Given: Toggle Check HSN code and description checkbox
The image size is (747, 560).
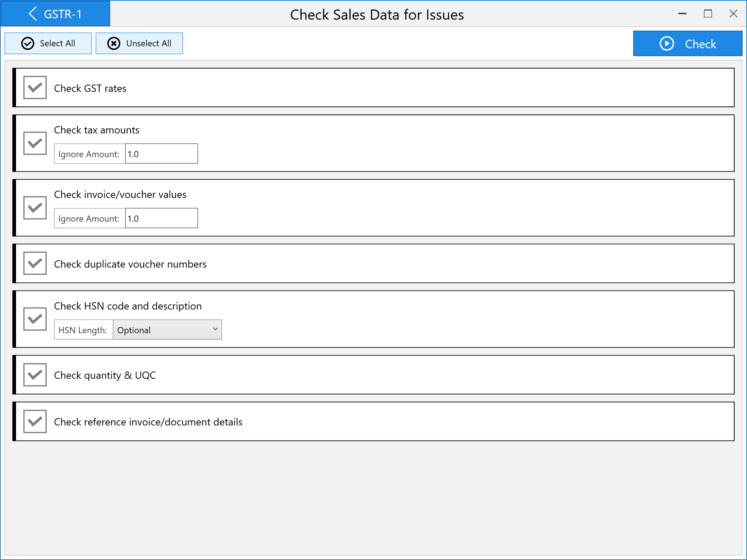Looking at the screenshot, I should pos(35,319).
